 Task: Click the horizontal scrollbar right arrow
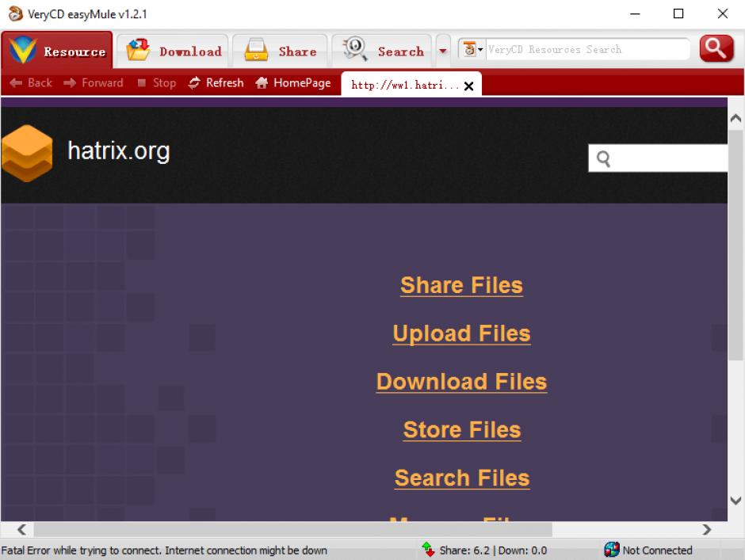(706, 529)
